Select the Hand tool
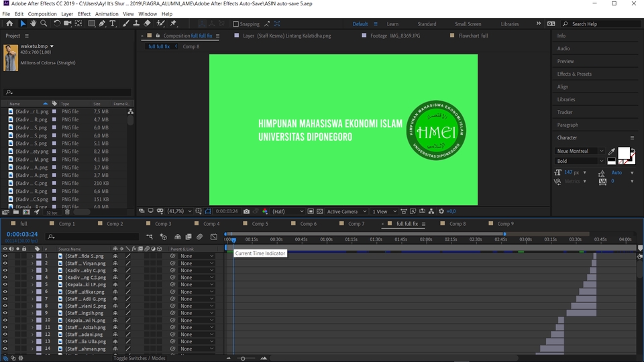The height and width of the screenshot is (362, 644). point(33,24)
